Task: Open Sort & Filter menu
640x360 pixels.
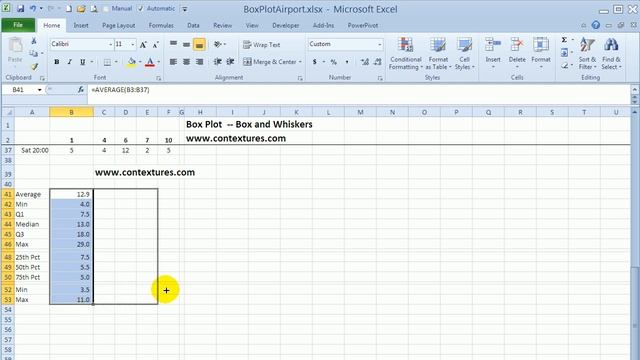Action: [587, 53]
